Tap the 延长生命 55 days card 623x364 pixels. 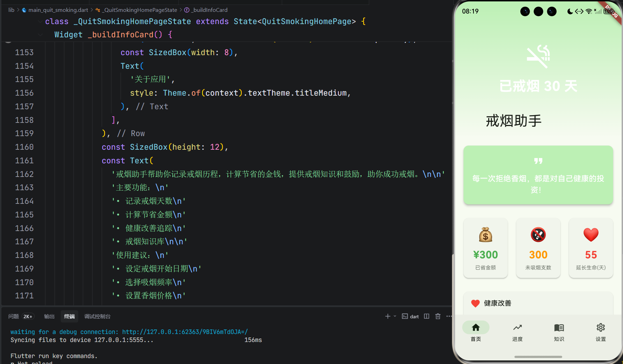[591, 248]
